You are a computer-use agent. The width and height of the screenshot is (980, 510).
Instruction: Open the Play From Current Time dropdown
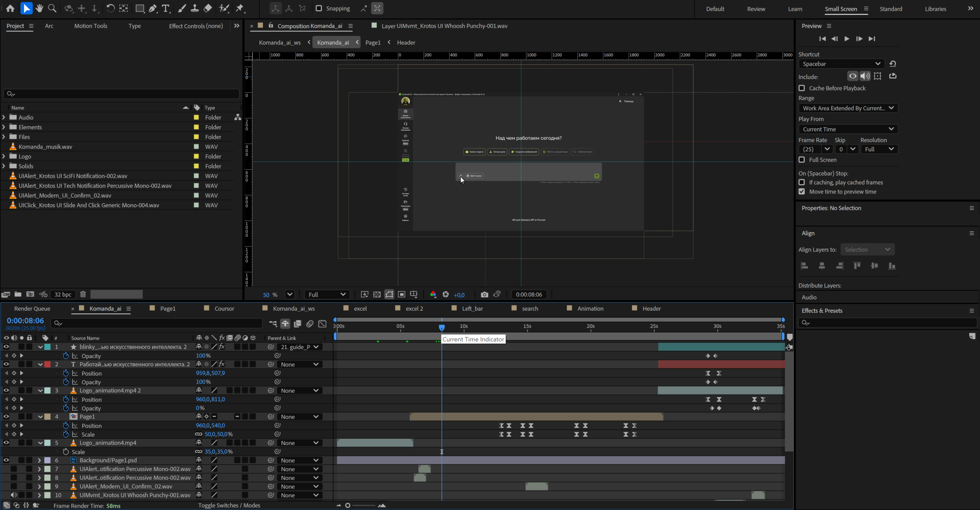tap(848, 129)
